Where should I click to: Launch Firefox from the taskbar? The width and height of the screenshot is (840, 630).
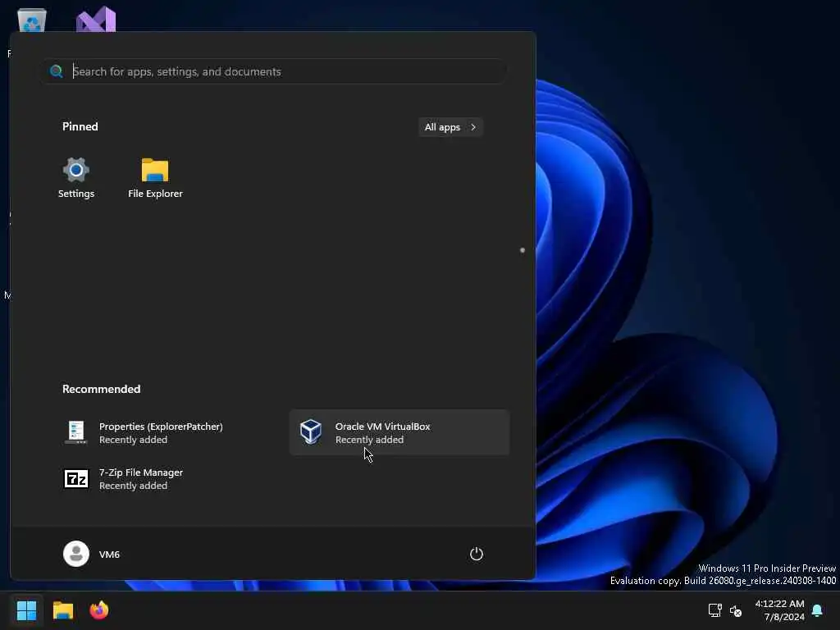[99, 610]
